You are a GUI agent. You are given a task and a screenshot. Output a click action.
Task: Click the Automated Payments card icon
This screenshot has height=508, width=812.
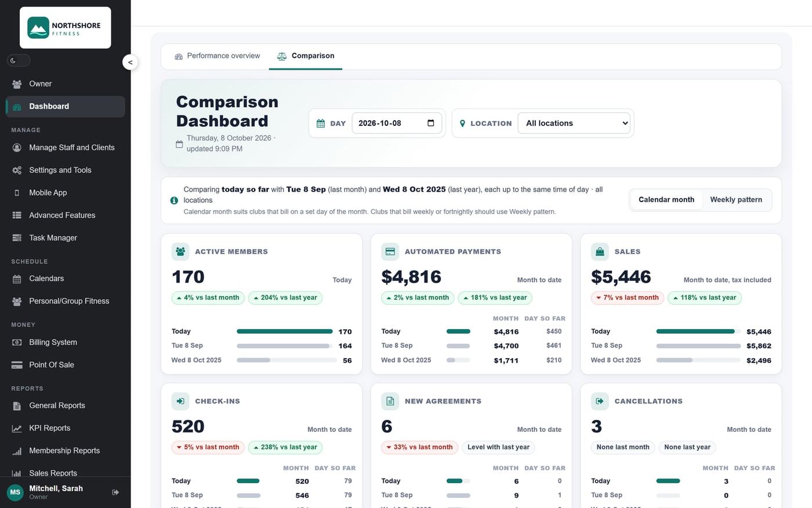tap(390, 251)
